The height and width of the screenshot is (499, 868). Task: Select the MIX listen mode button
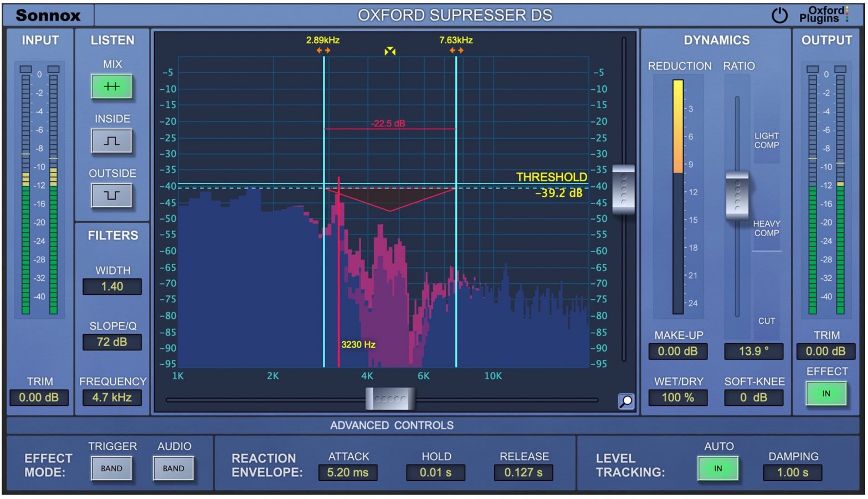click(112, 86)
